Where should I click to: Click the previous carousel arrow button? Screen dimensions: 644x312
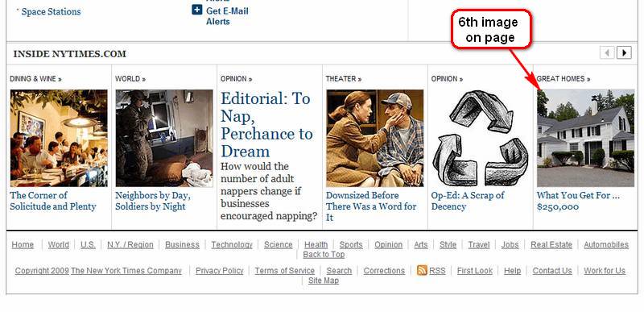point(607,52)
